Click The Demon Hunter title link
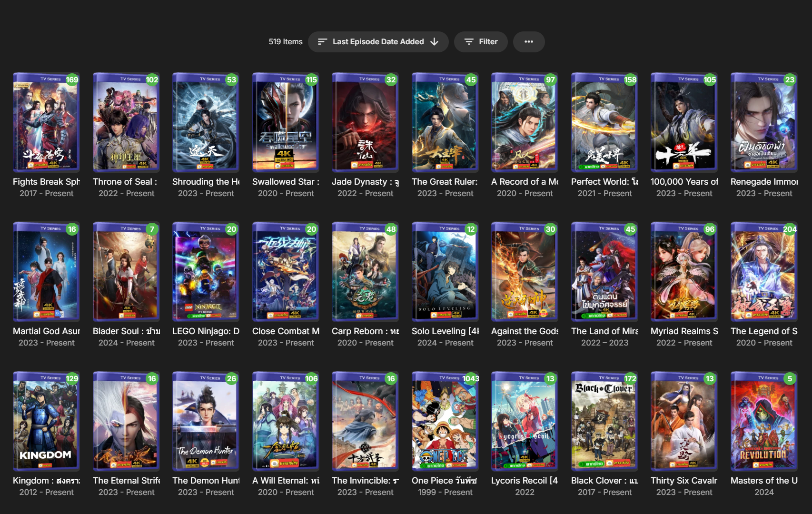 pos(206,481)
